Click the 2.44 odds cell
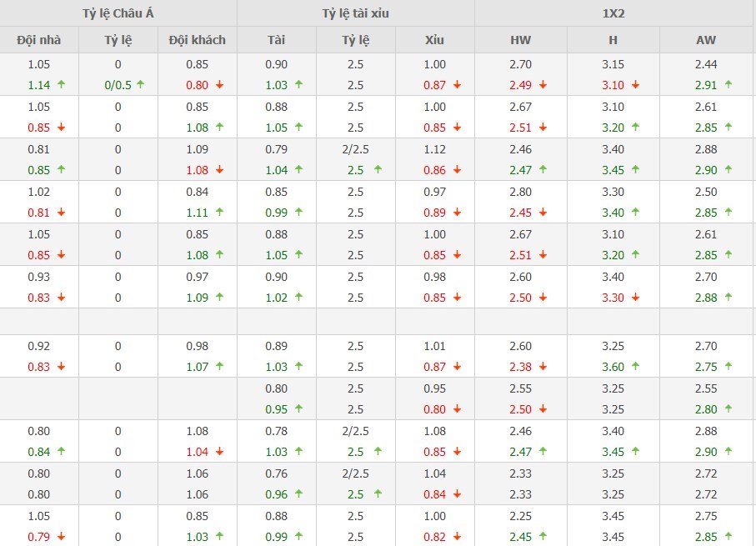The width and height of the screenshot is (756, 546). click(x=706, y=64)
